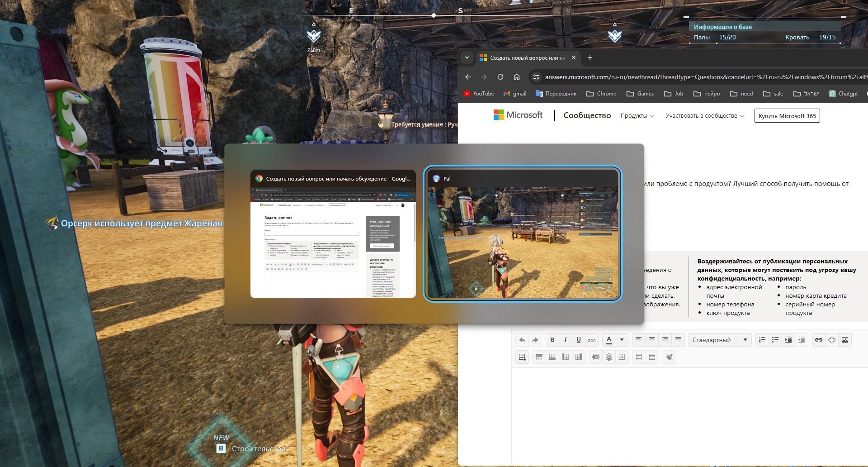Insert a bulleted list
The image size is (868, 467).
tap(775, 340)
